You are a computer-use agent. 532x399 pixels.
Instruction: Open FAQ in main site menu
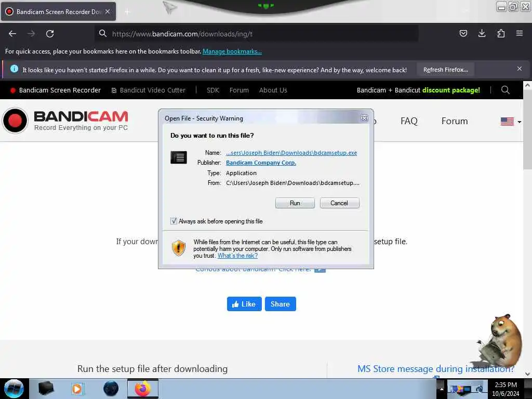point(409,121)
